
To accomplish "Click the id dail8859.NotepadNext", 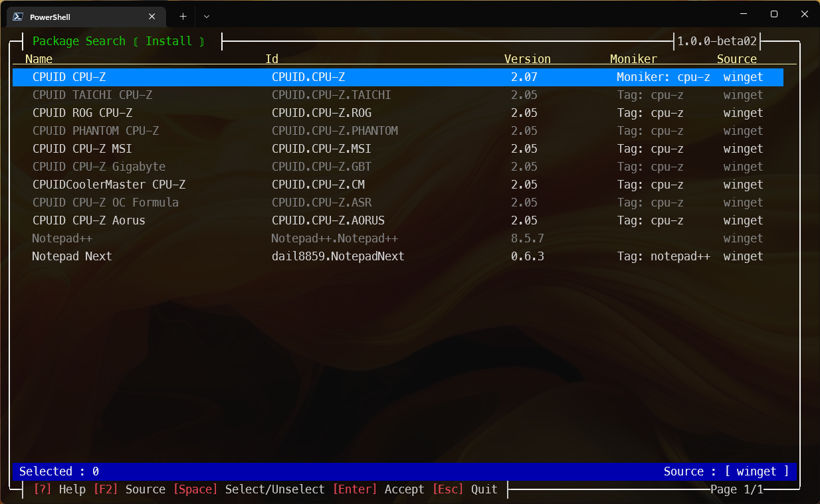I will pos(338,256).
